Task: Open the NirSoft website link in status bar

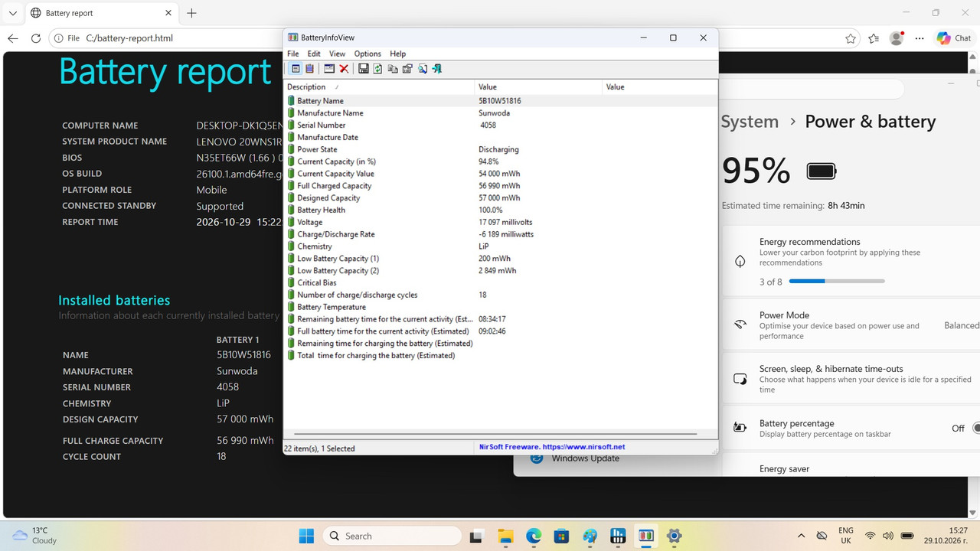Action: coord(552,447)
